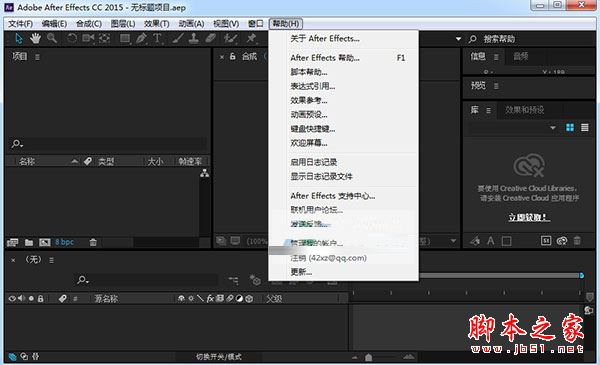Image resolution: width=600 pixels, height=365 pixels.
Task: Switch library to list view
Action: [x=585, y=127]
